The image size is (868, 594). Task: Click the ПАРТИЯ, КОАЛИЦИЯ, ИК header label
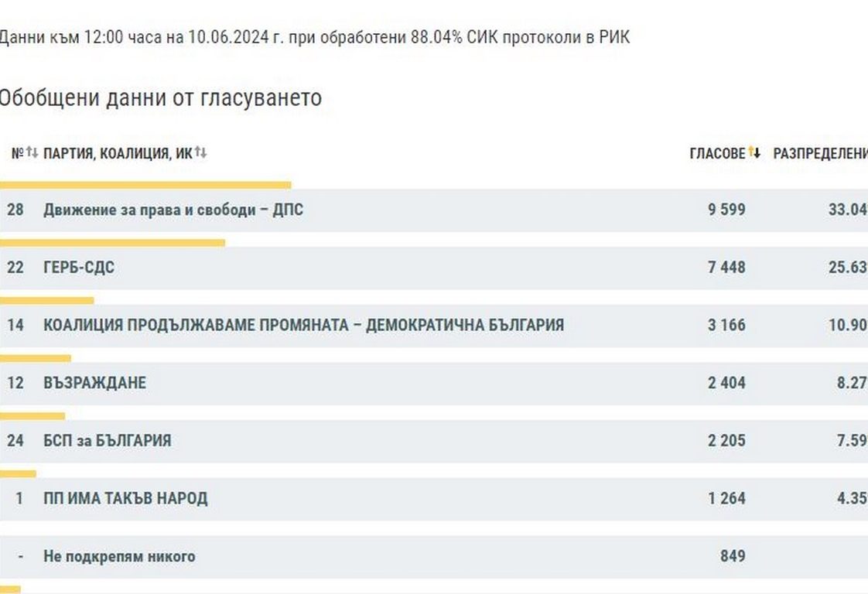[x=118, y=153]
